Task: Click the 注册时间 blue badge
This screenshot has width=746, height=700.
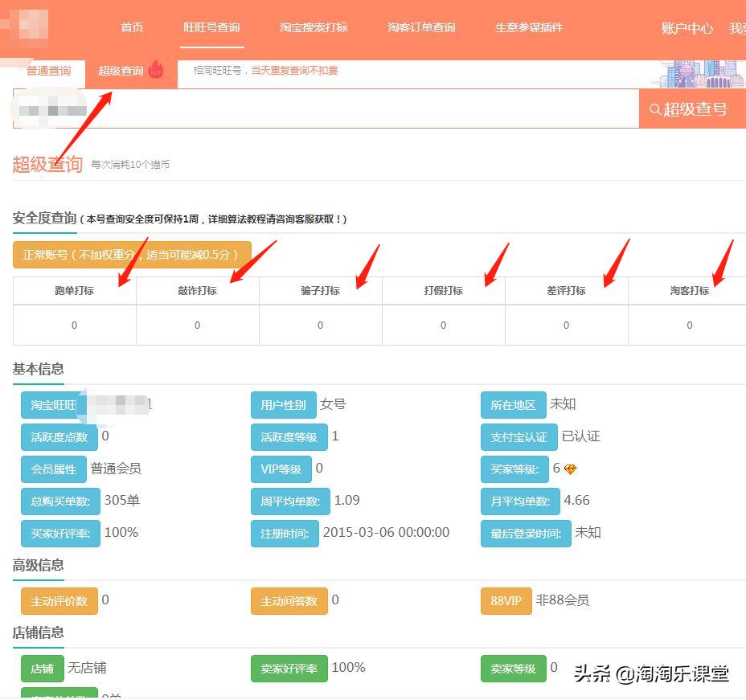Action: 285,533
